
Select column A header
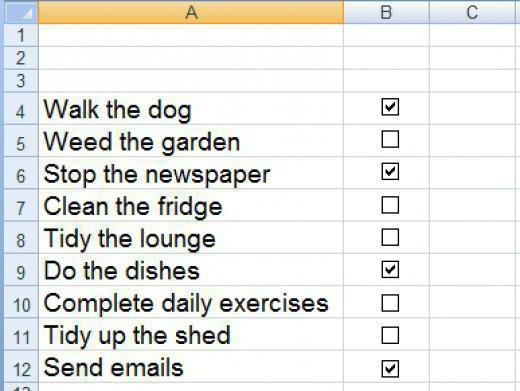(x=191, y=12)
